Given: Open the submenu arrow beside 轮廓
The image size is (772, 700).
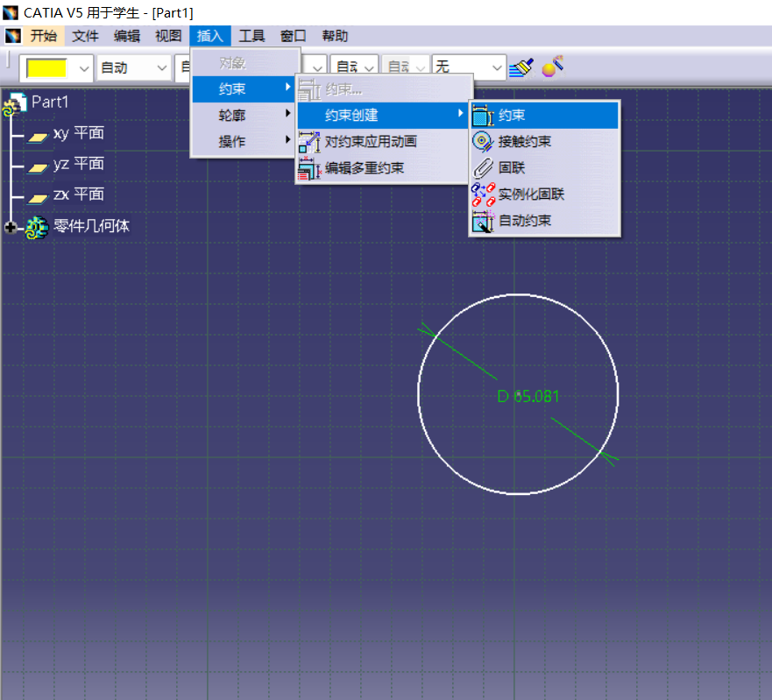Looking at the screenshot, I should [x=288, y=114].
